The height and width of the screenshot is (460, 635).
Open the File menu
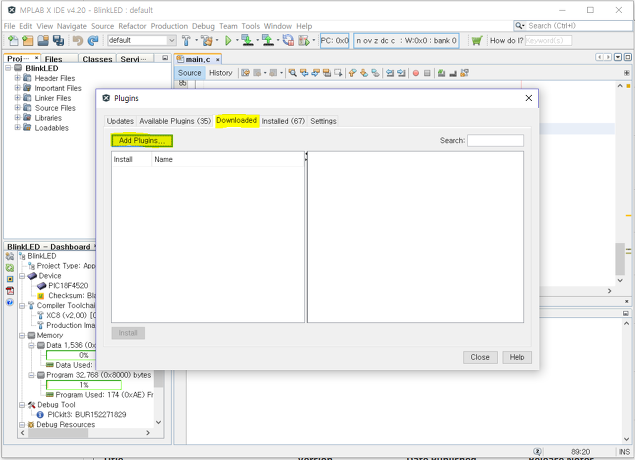click(9, 26)
